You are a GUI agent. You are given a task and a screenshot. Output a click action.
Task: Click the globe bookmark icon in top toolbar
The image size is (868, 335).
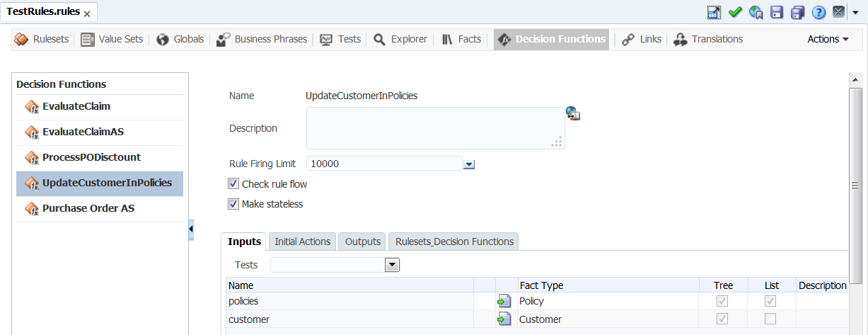click(756, 12)
